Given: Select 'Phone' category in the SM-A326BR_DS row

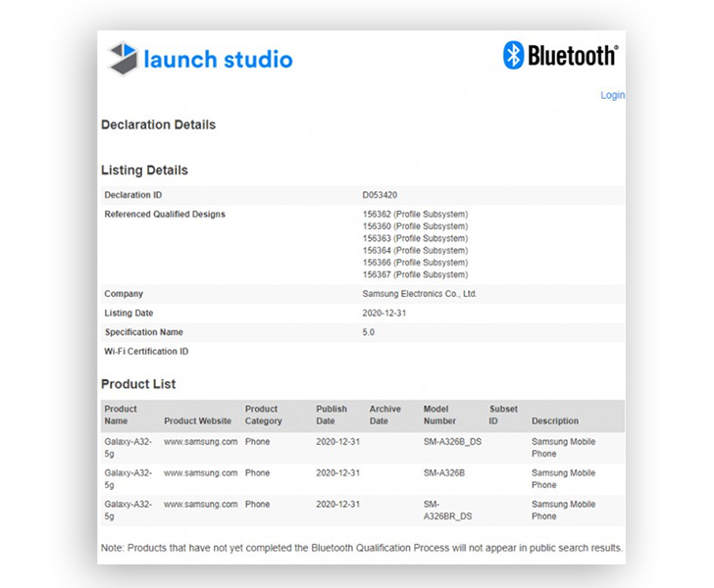Looking at the screenshot, I should point(257,505).
